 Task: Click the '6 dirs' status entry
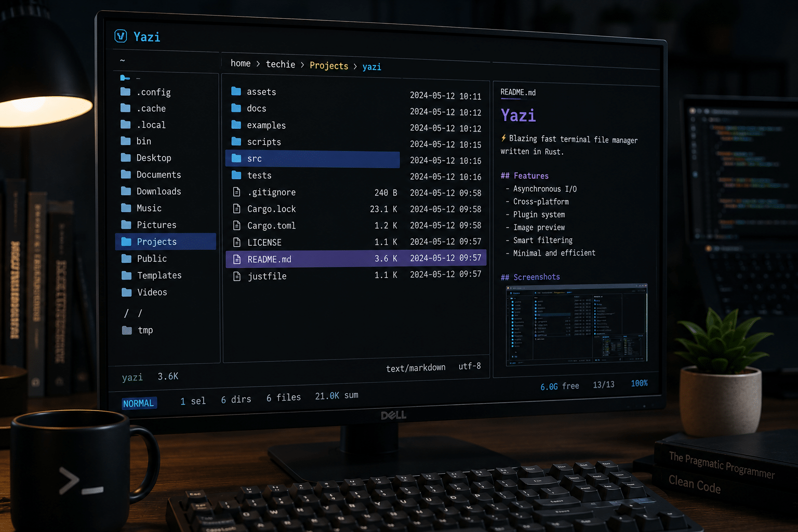coord(236,400)
